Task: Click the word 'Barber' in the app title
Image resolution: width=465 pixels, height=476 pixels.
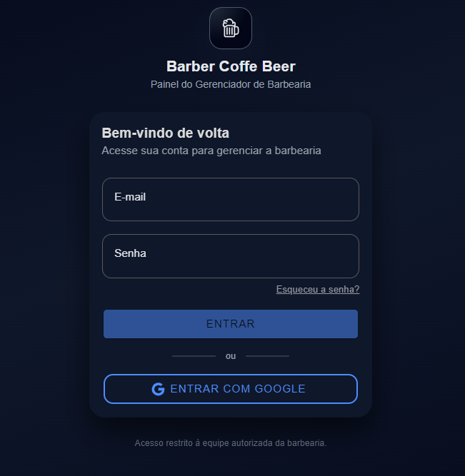Action: 190,66
